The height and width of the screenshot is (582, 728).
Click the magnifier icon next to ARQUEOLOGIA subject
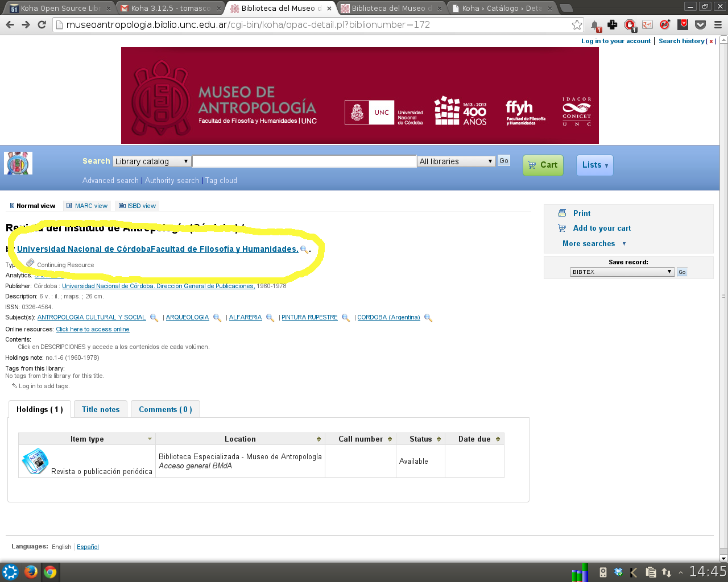(217, 318)
